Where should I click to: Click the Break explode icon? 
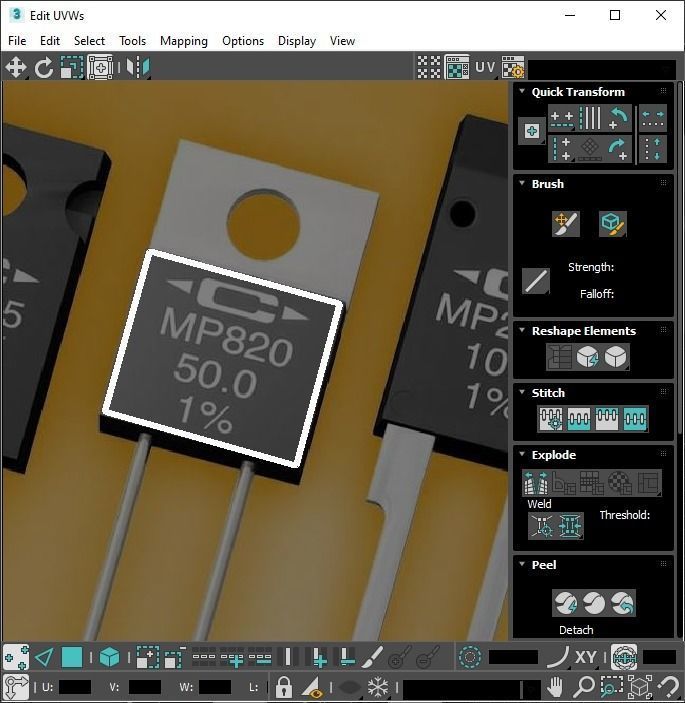(536, 482)
